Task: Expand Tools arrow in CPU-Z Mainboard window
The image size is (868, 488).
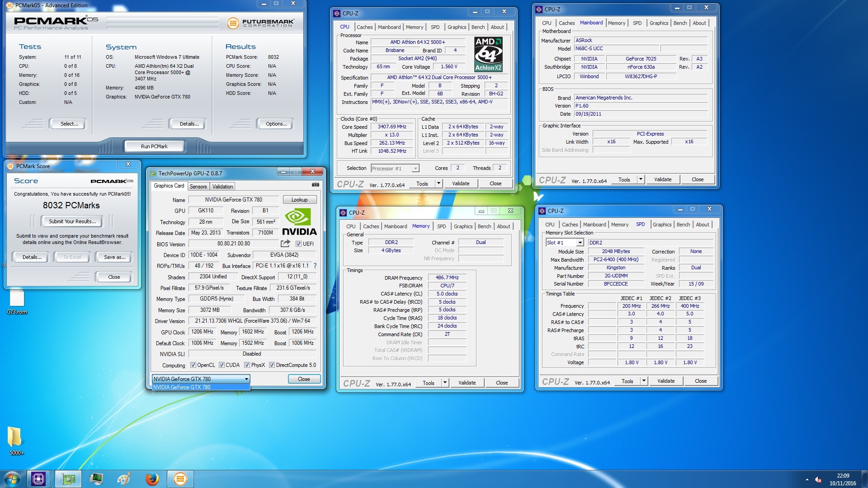Action: 641,179
